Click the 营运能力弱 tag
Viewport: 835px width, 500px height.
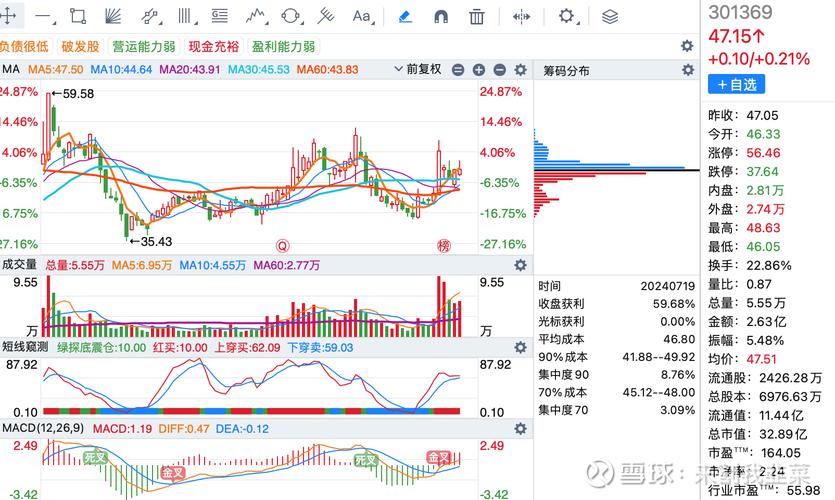tap(144, 46)
